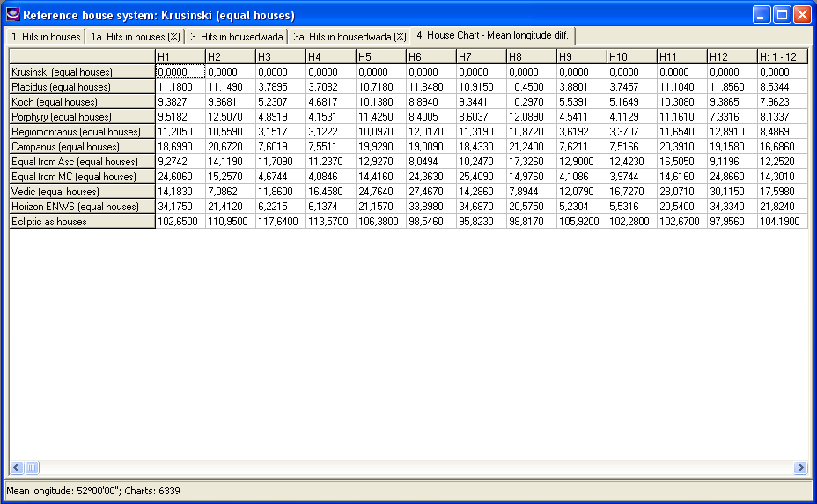Click Koch H2 cell 9,8681
This screenshot has height=504, width=817.
(x=231, y=101)
